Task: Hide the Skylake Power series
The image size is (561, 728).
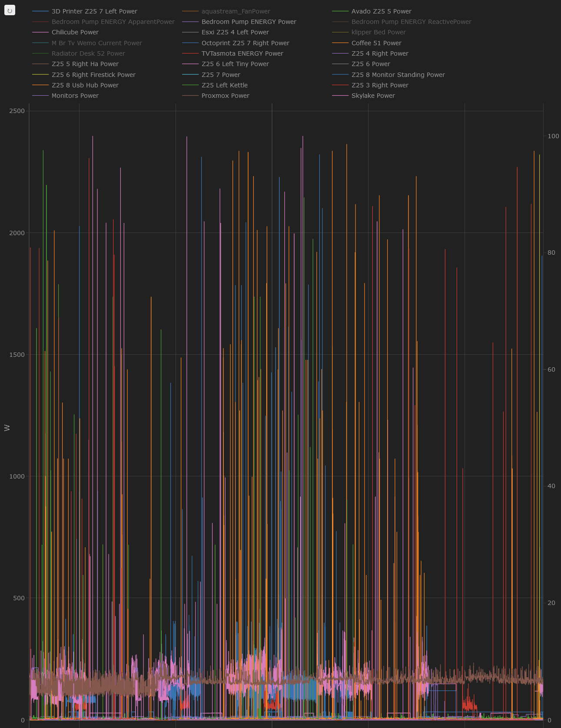Action: pos(373,96)
